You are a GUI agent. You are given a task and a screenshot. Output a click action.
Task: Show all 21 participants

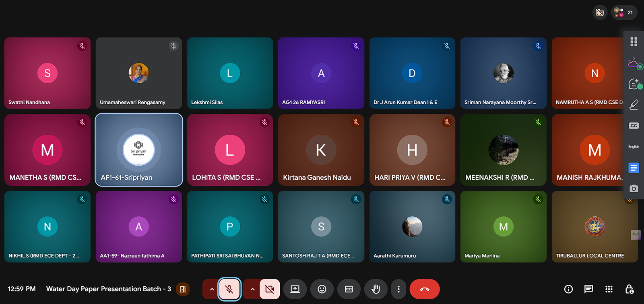(624, 12)
